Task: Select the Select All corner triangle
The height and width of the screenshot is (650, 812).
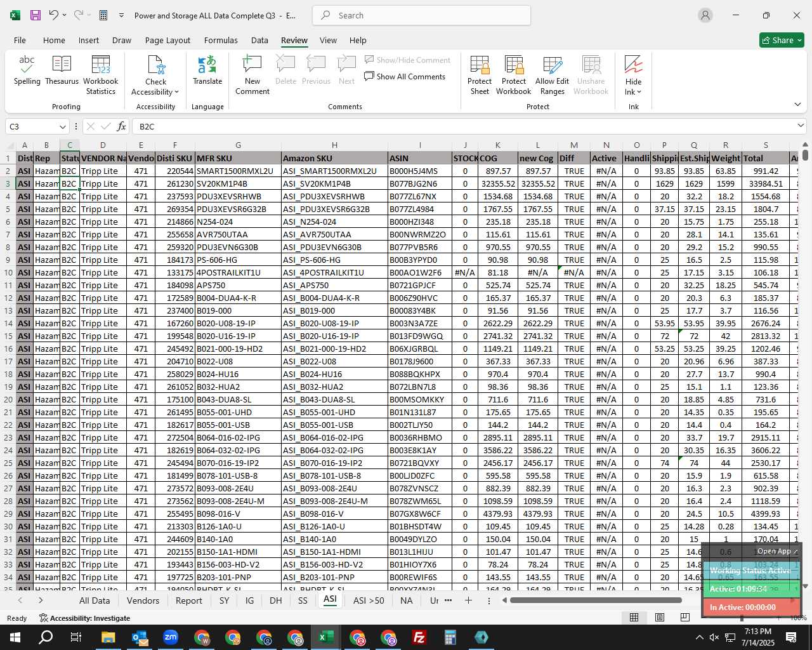Action: (x=8, y=145)
